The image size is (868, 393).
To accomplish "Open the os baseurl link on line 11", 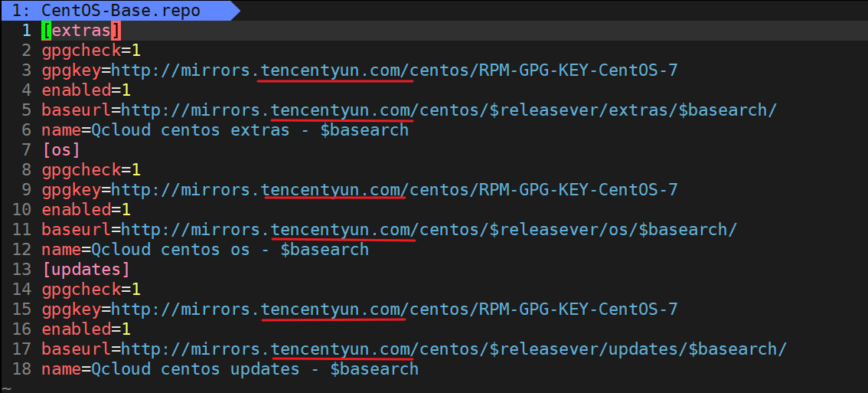I will pyautogui.click(x=429, y=230).
